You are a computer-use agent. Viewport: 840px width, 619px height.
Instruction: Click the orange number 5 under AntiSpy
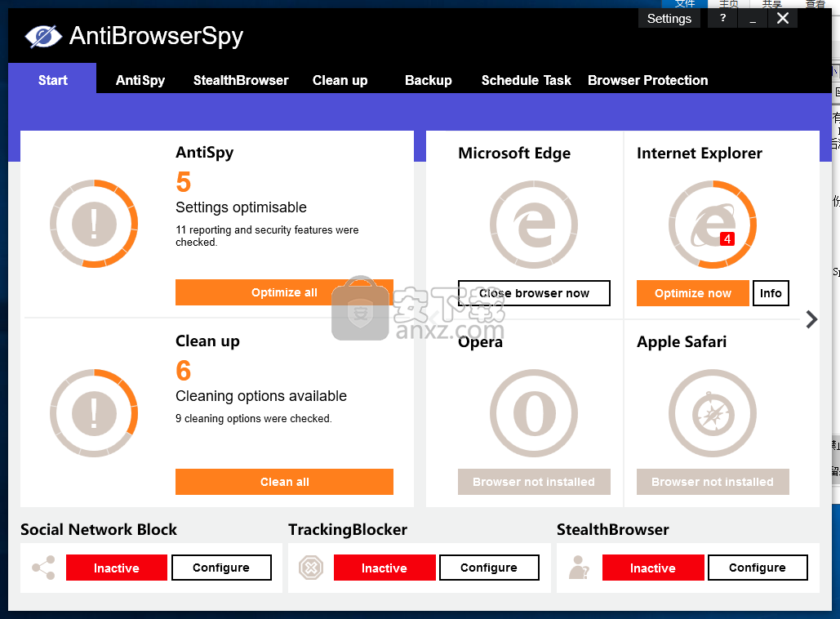click(x=183, y=181)
